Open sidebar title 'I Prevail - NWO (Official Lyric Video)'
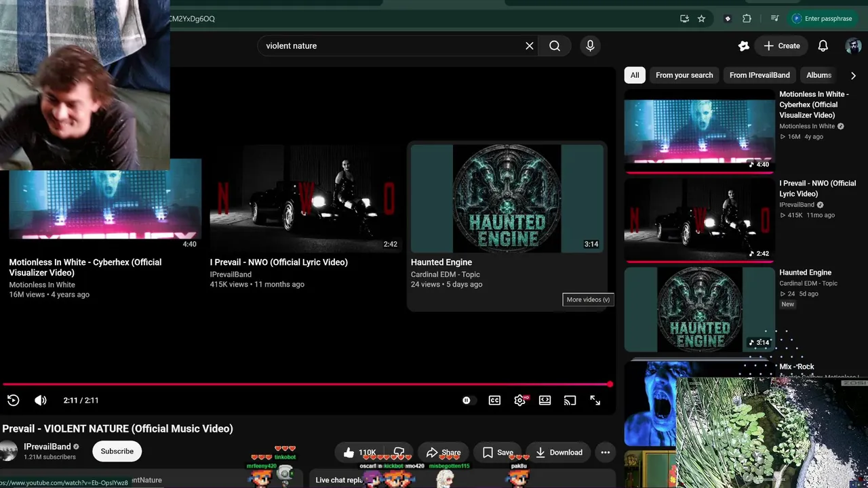Image resolution: width=868 pixels, height=488 pixels. [x=818, y=188]
